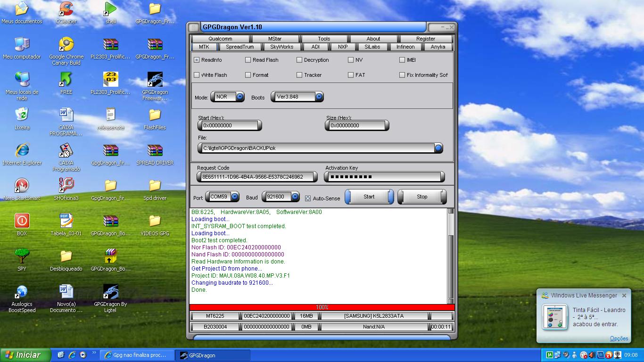Open releasenote text file icon
Viewport: 644px width, 362px height.
[110, 119]
